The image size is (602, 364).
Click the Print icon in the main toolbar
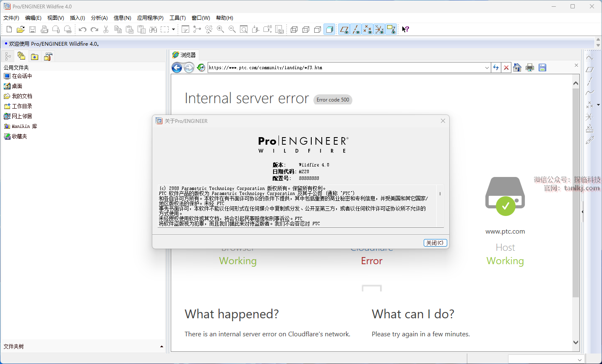click(44, 29)
